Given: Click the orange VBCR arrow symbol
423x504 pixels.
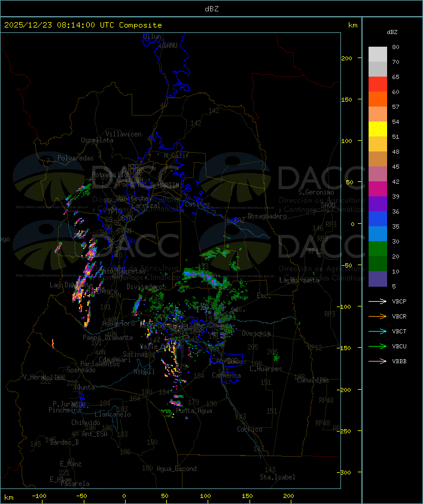Looking at the screenshot, I should coord(378,316).
